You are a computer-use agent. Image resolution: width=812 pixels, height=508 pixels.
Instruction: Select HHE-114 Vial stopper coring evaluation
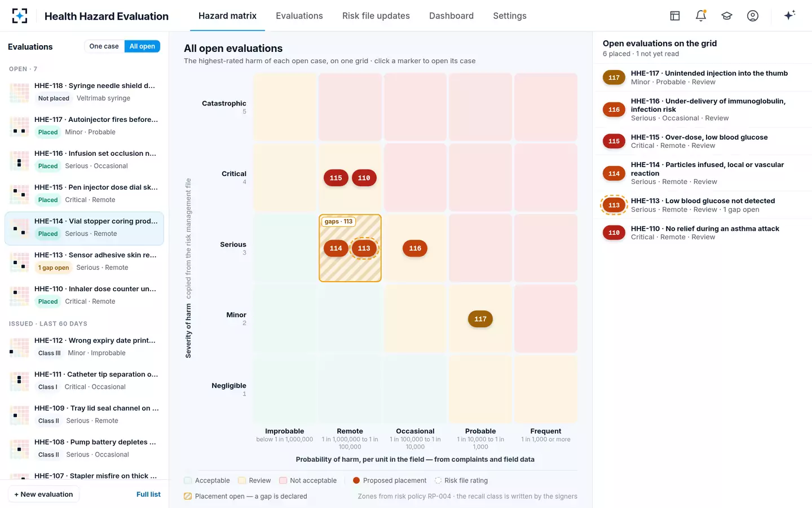tap(84, 229)
